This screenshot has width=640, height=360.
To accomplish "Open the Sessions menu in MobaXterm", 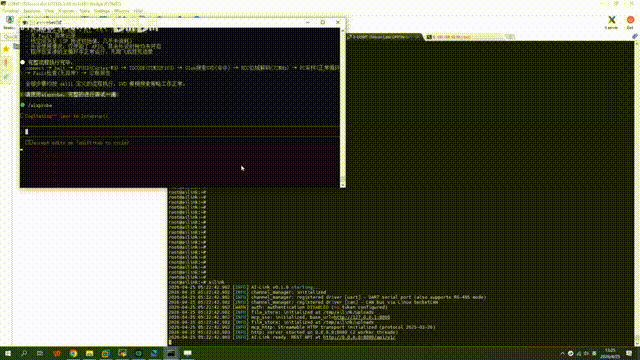I will pos(32,11).
